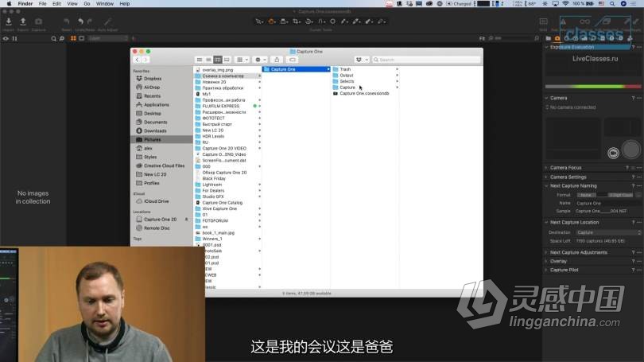Open the Apple menu

(x=9, y=4)
